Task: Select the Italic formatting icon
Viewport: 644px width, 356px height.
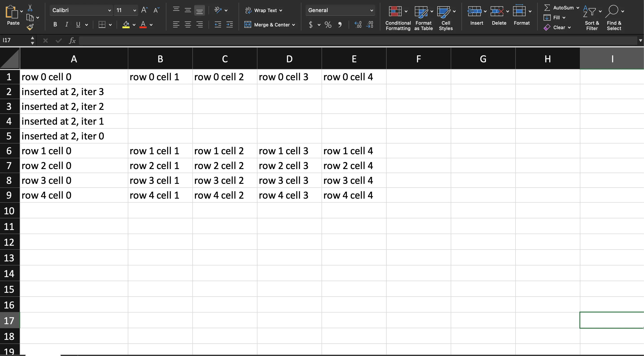Action: [x=67, y=24]
